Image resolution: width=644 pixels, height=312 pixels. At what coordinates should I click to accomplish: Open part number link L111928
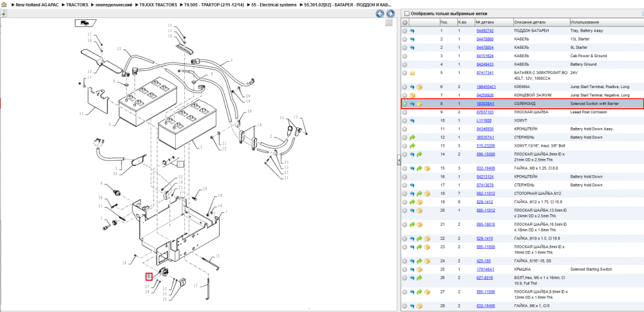click(484, 121)
